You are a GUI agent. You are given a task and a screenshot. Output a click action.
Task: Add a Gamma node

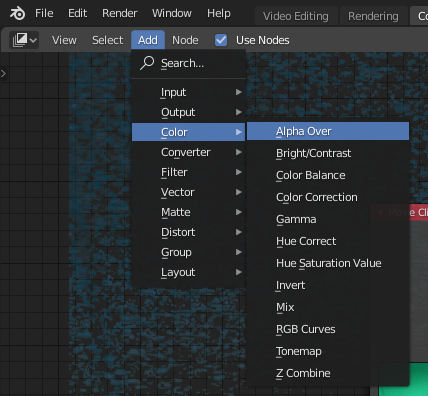328,219
